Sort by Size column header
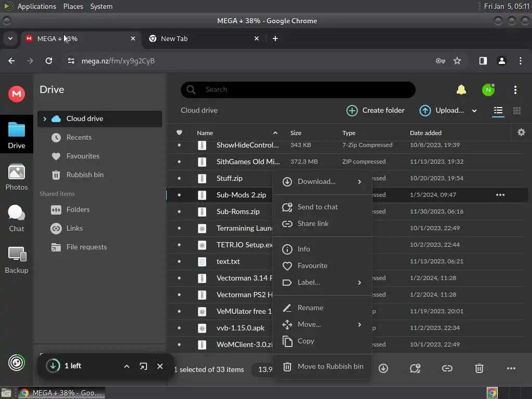532x399 pixels. click(296, 133)
